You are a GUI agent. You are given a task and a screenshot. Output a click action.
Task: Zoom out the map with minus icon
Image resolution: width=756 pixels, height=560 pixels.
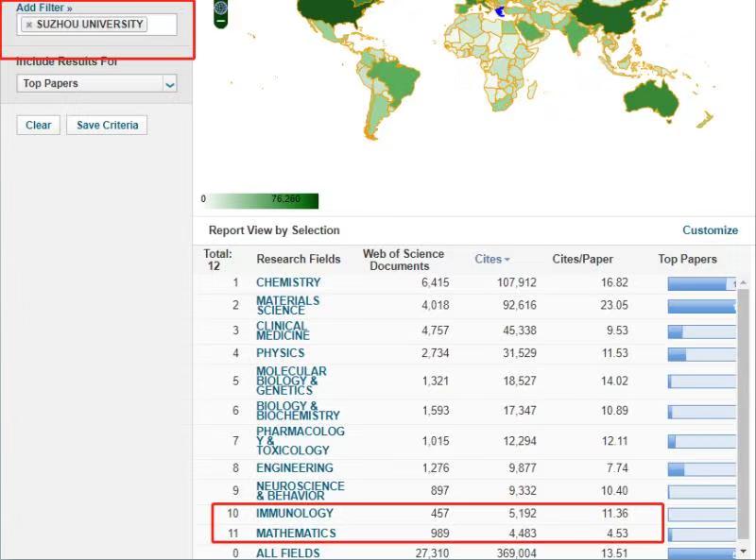pos(221,21)
